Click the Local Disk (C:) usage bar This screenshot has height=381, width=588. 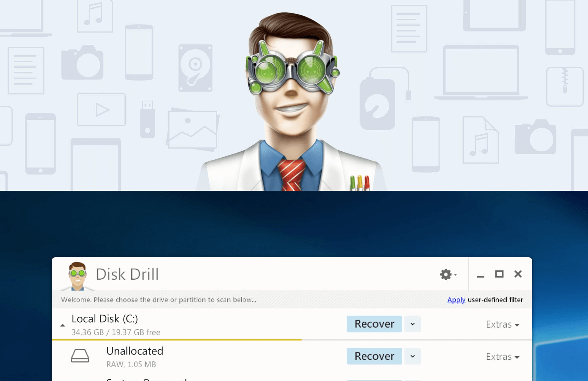pos(177,339)
